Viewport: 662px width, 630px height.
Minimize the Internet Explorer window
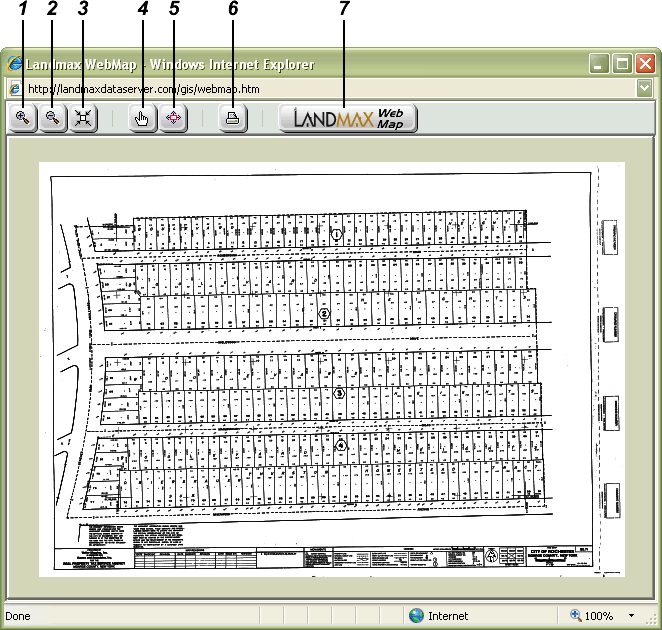(600, 64)
